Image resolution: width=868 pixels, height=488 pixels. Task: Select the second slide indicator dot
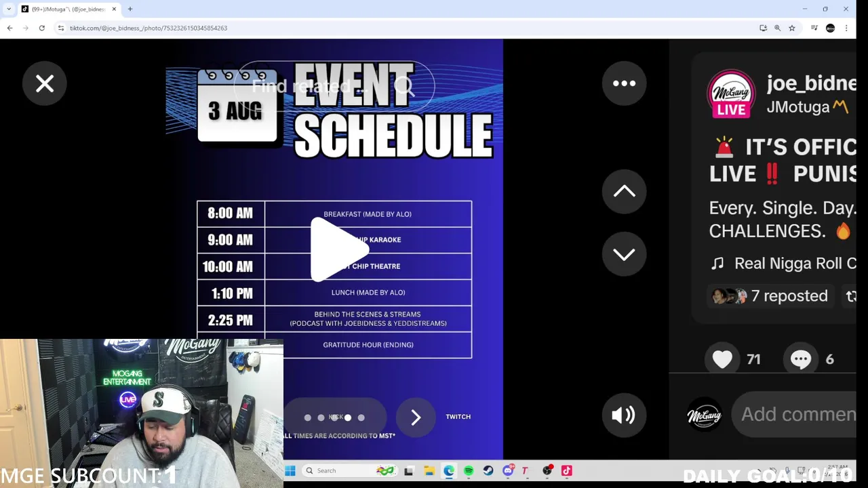click(x=321, y=418)
